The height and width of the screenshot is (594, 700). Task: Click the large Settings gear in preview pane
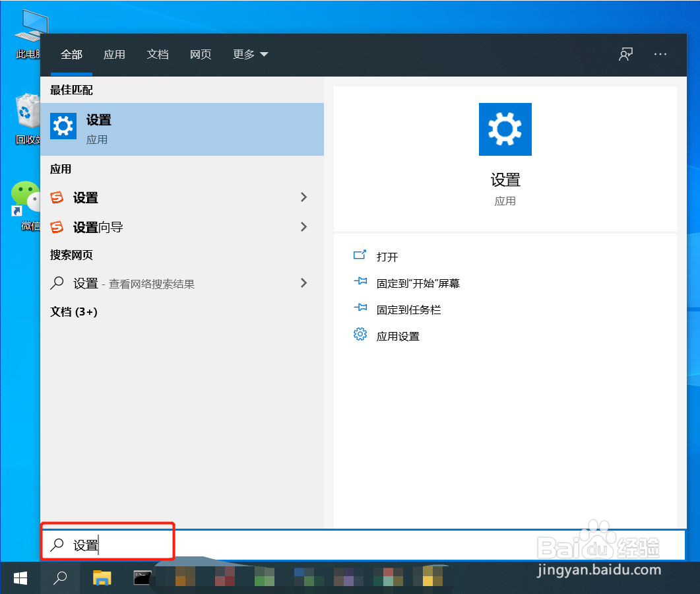(x=505, y=129)
